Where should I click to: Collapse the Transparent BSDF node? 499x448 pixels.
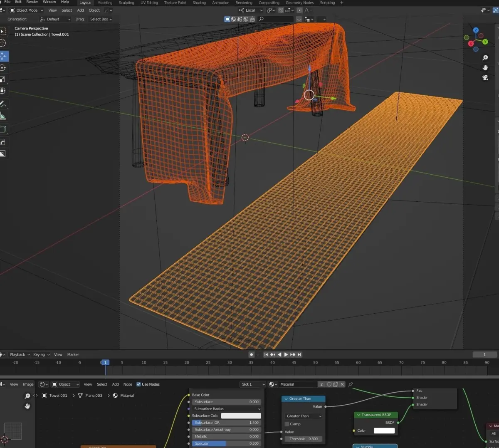point(358,415)
